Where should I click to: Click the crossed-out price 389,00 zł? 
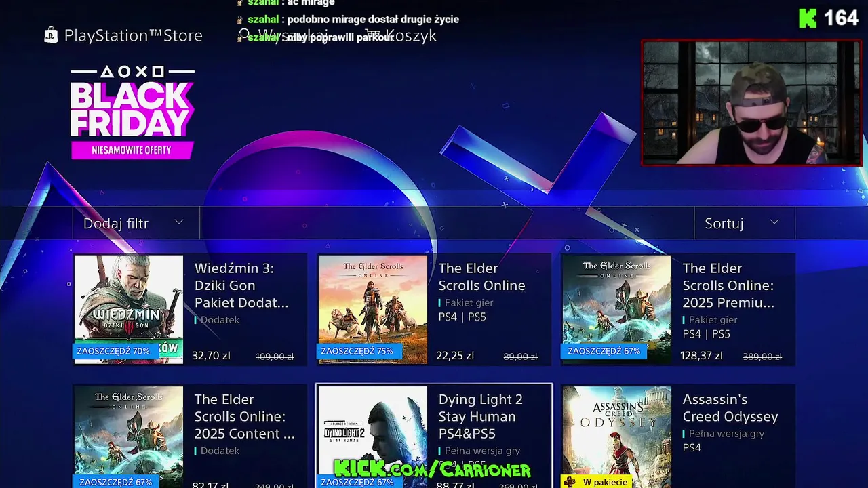(x=762, y=357)
